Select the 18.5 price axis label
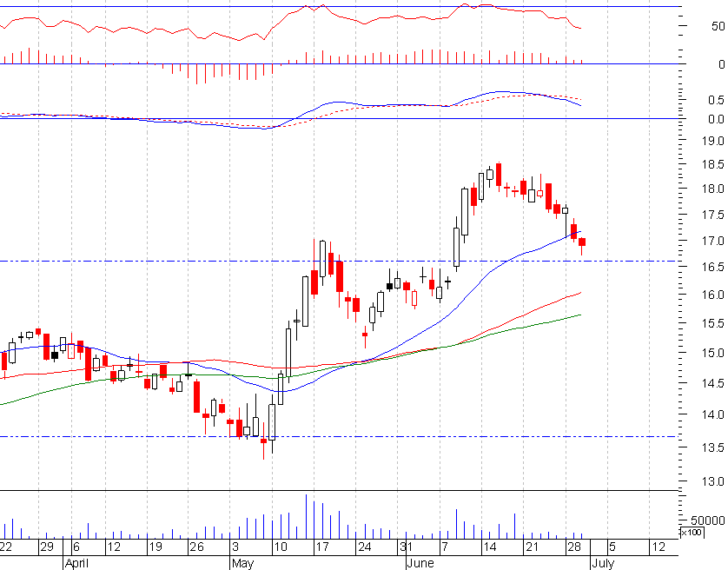The width and height of the screenshot is (728, 570). [713, 164]
